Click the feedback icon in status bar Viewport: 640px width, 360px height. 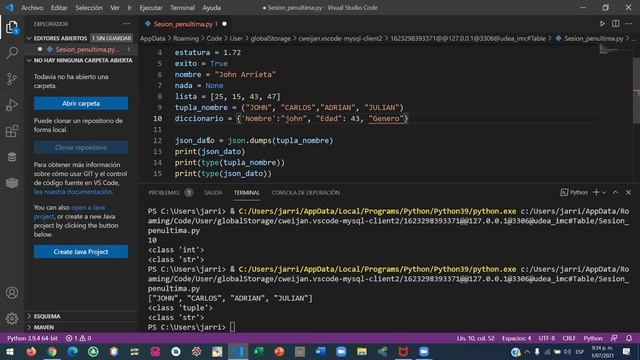tap(614, 338)
